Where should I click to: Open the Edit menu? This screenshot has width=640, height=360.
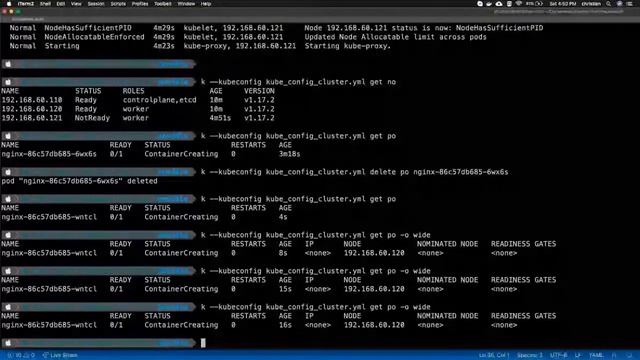pos(61,4)
